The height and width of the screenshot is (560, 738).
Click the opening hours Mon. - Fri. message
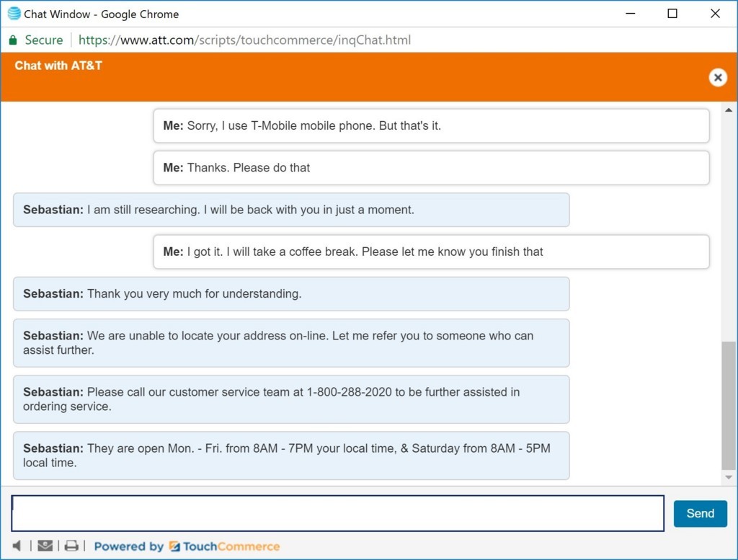(291, 455)
